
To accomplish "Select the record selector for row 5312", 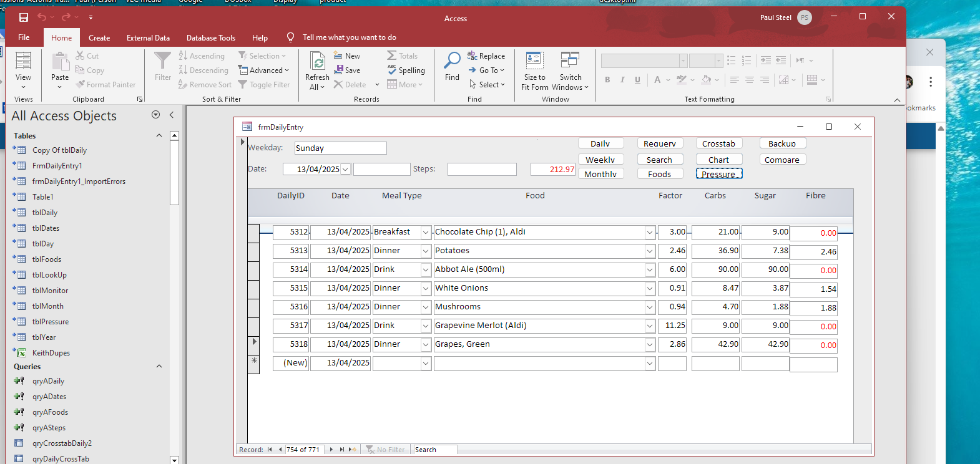I will click(253, 233).
